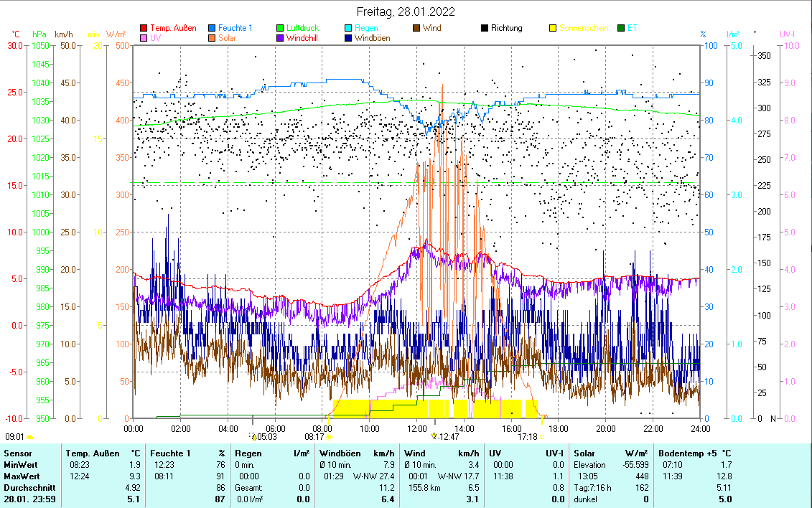This screenshot has width=812, height=508.
Task: Click the blue Feuchte 1 legend icon
Action: [212, 29]
